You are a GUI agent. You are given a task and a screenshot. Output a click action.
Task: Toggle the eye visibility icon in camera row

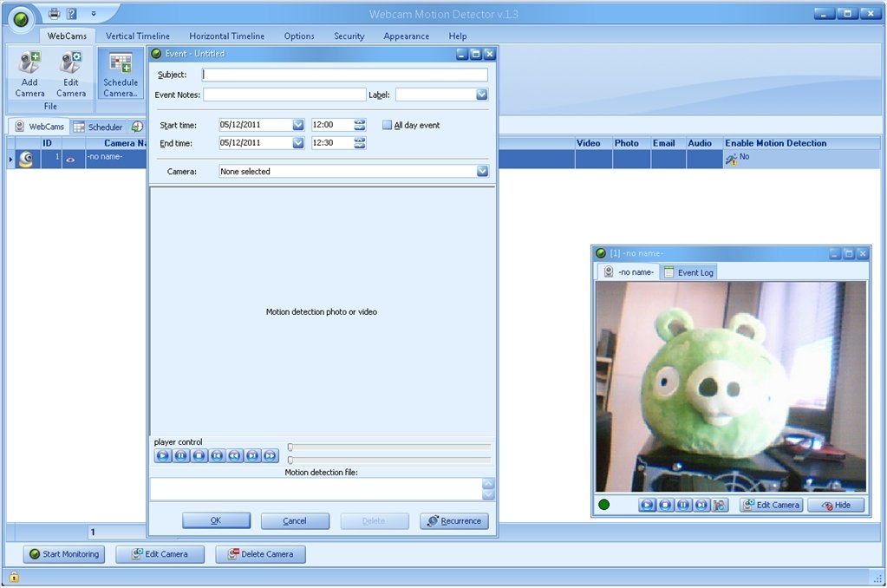70,160
